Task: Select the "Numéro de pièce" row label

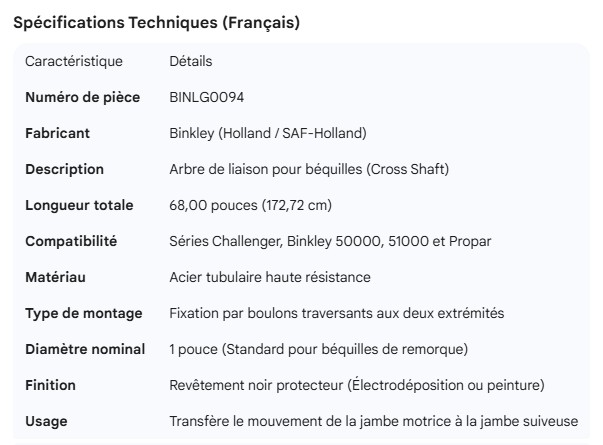Action: [83, 98]
